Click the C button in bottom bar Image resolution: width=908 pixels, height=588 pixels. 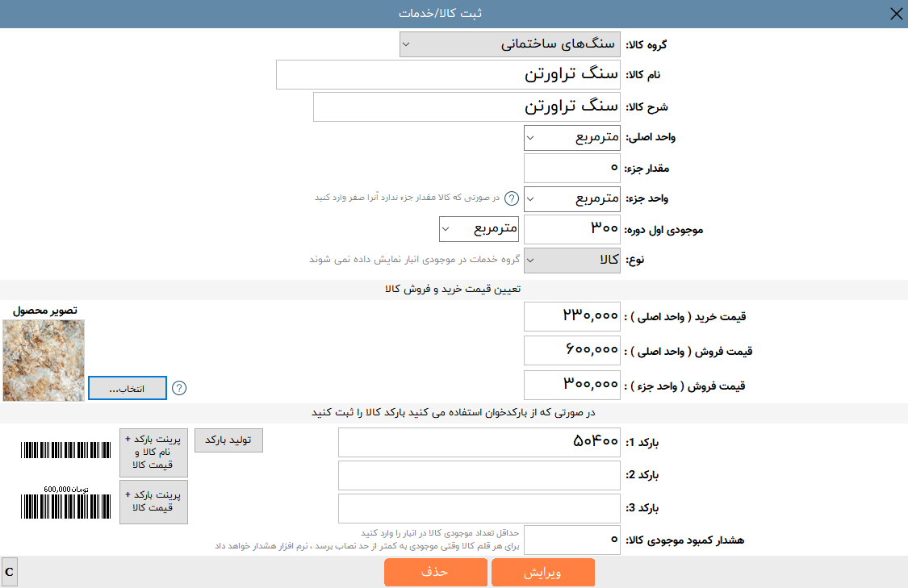pyautogui.click(x=9, y=573)
